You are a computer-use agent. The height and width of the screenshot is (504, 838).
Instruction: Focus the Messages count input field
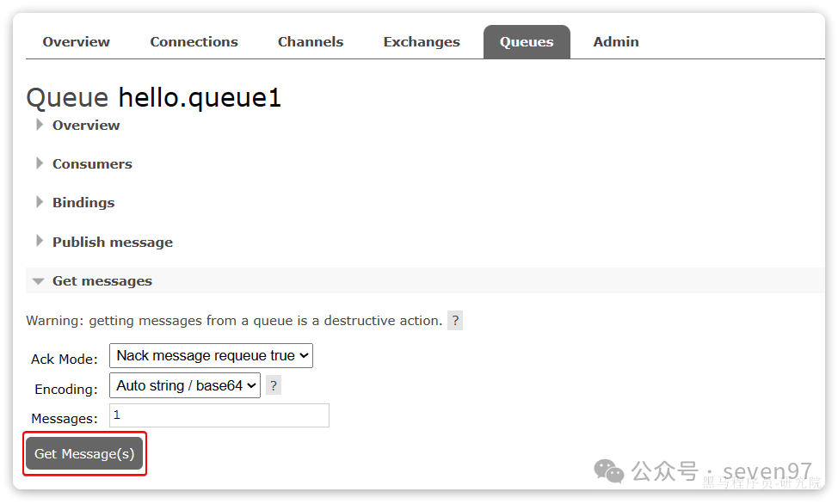tap(219, 415)
